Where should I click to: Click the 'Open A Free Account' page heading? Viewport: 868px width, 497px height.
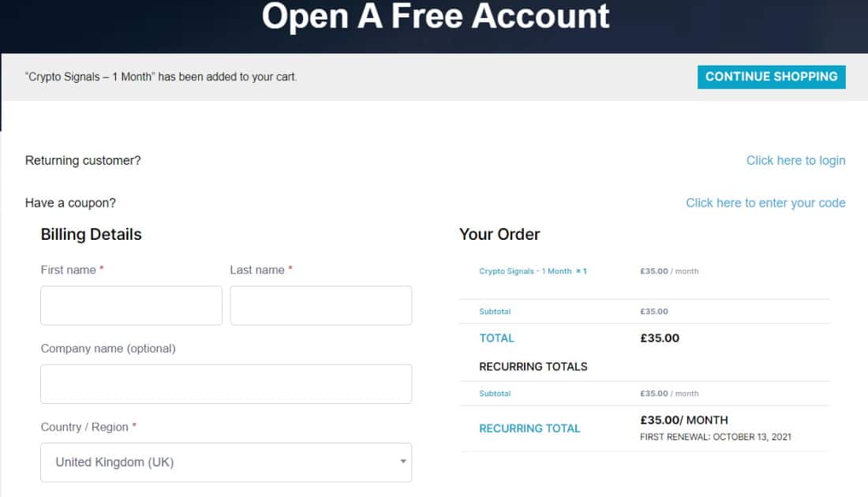pyautogui.click(x=435, y=17)
